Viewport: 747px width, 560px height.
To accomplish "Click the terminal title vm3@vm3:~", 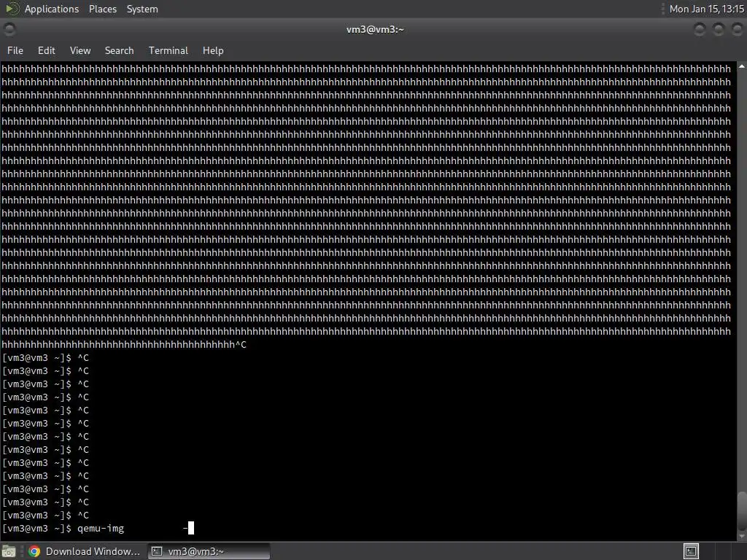I will tap(375, 29).
